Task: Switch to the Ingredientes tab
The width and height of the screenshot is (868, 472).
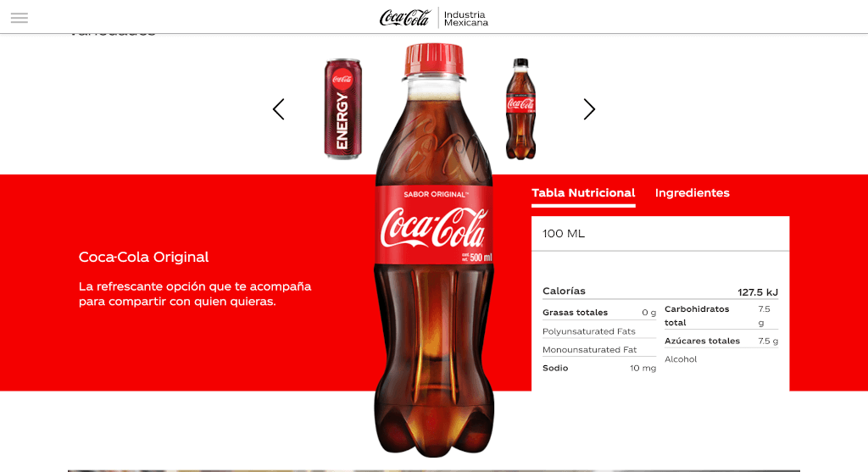Action: 692,193
